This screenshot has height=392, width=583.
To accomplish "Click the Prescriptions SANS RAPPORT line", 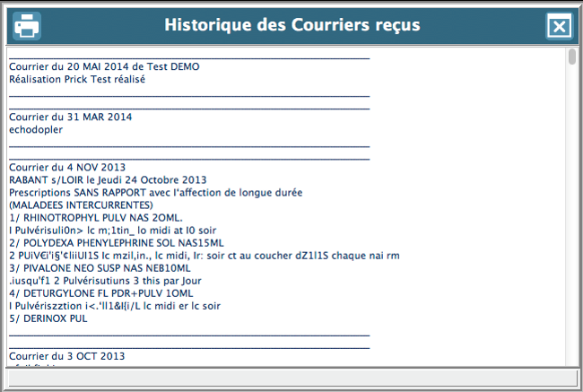I will pos(156,192).
